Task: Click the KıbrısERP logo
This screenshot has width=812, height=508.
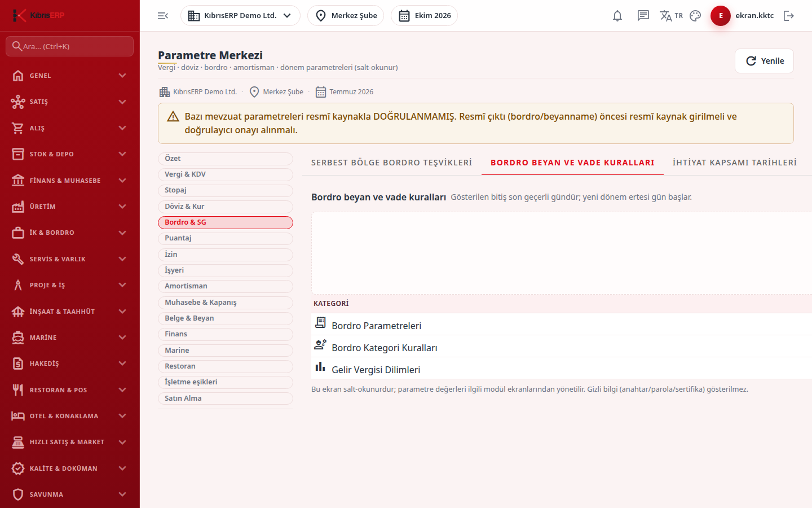Action: tap(38, 15)
